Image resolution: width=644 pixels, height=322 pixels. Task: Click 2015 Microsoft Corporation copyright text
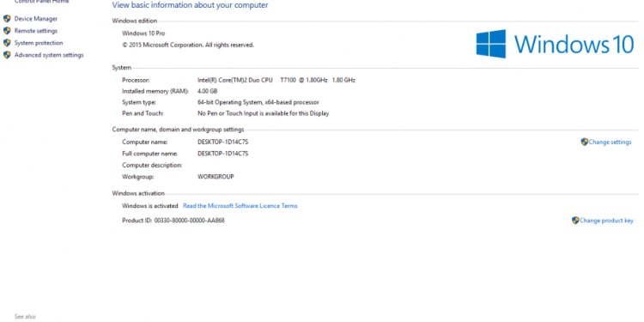pyautogui.click(x=188, y=45)
